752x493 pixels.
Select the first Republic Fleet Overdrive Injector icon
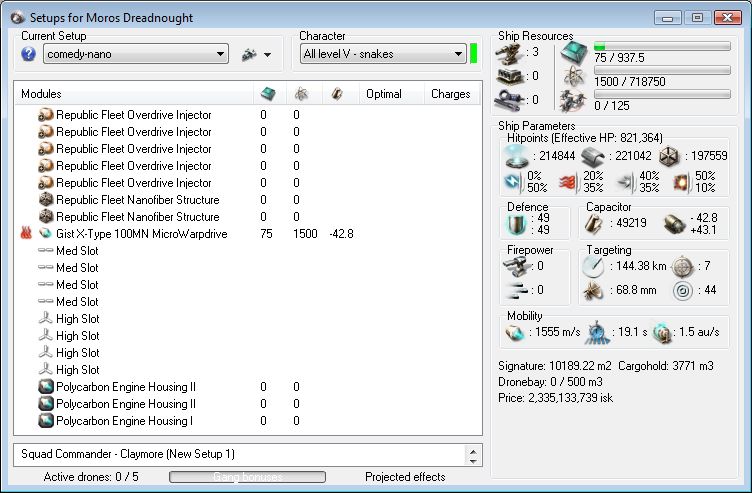(46, 115)
